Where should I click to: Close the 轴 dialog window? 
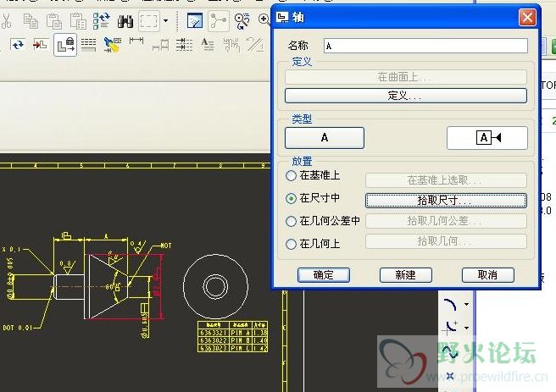point(527,17)
